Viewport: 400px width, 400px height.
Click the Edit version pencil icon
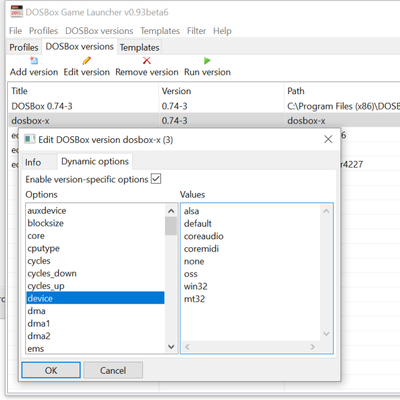[87, 61]
